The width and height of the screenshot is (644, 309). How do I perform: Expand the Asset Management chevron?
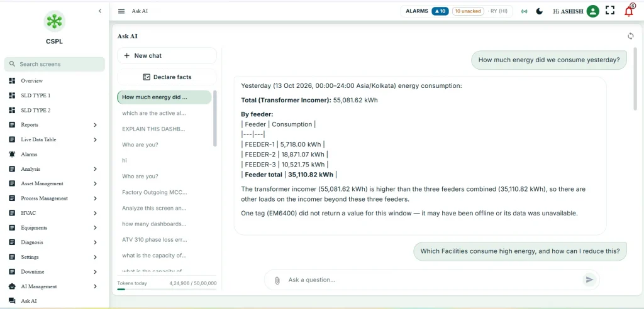pos(96,183)
